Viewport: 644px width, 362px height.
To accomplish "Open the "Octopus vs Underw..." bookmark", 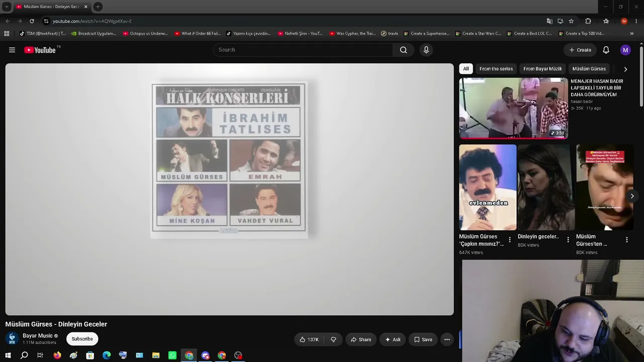I will pos(145,34).
